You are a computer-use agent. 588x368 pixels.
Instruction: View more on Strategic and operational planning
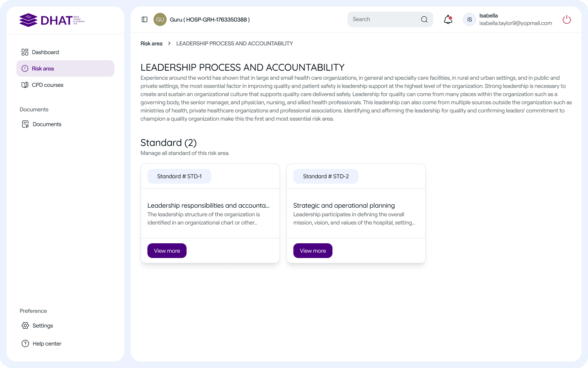tap(313, 251)
